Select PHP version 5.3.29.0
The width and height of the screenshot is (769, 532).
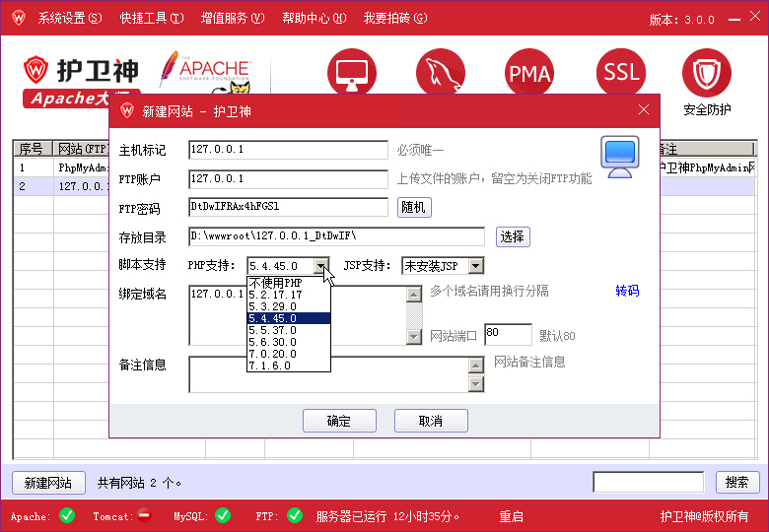coord(289,306)
